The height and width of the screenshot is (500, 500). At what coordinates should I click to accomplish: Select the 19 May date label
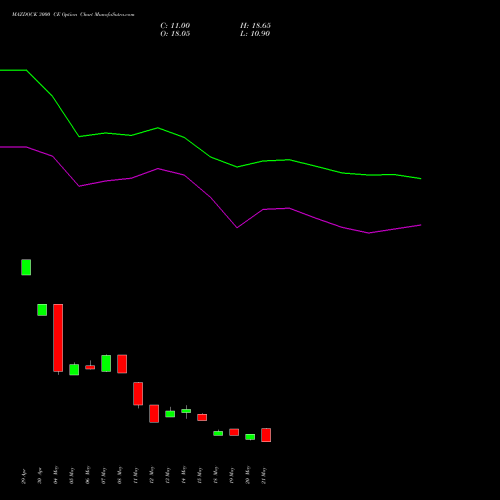232,475
